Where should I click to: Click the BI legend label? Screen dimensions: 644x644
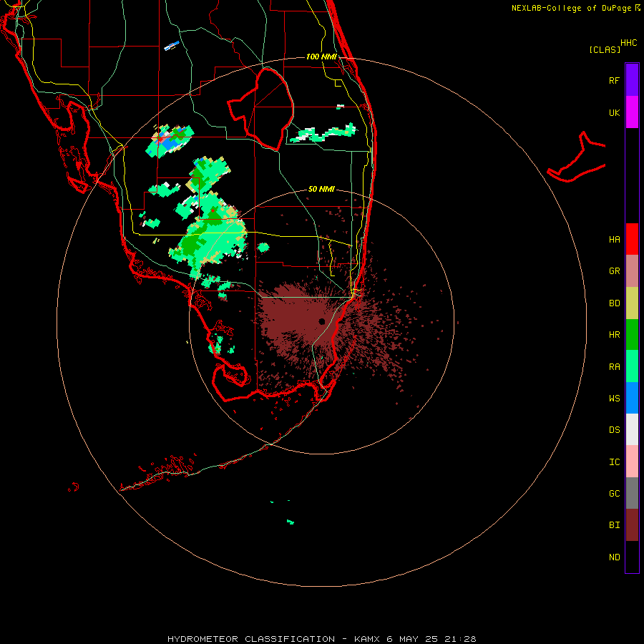[x=614, y=525]
